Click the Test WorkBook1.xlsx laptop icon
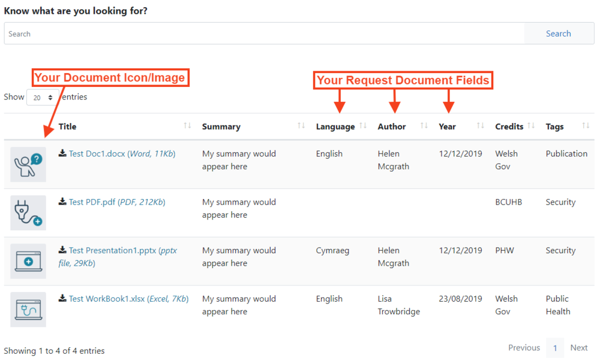Screen dimensions: 600x364 (x=28, y=309)
